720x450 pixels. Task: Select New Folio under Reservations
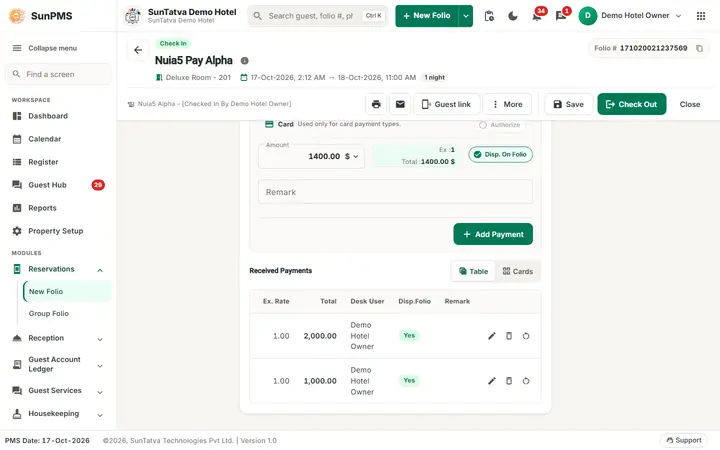click(67, 292)
